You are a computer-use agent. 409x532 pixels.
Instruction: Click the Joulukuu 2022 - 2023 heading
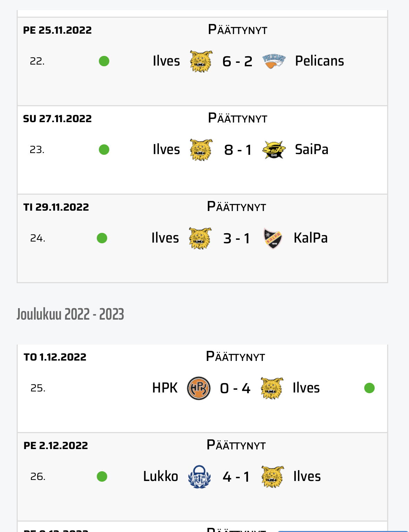tap(70, 314)
